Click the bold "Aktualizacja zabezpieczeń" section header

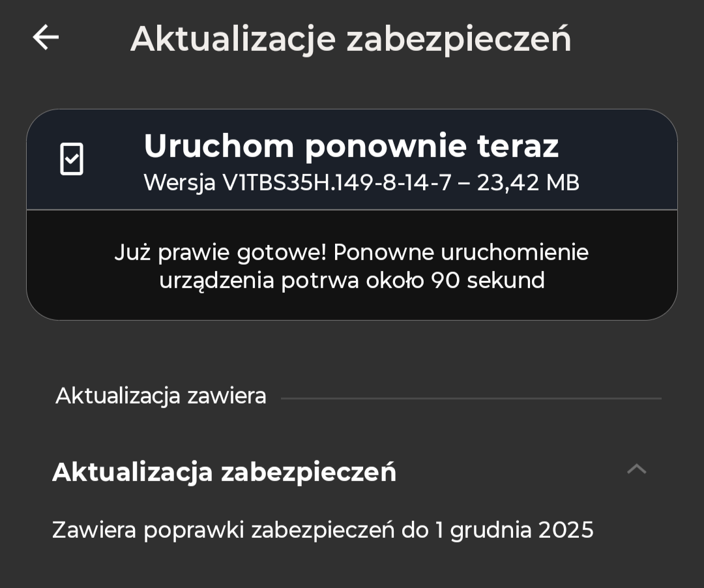click(x=224, y=472)
